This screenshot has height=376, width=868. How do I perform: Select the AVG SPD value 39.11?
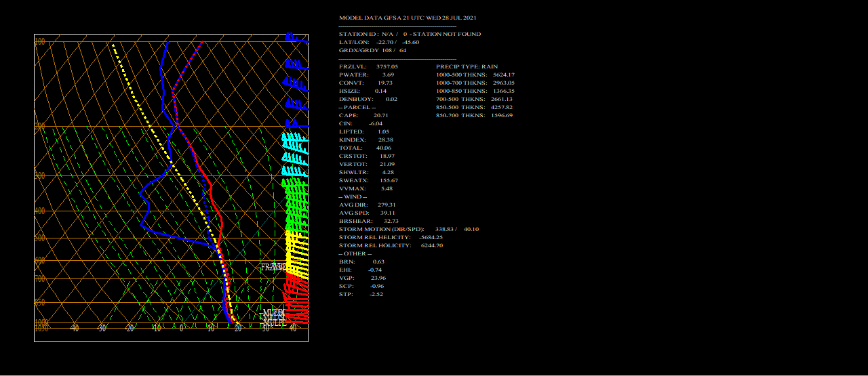point(387,213)
